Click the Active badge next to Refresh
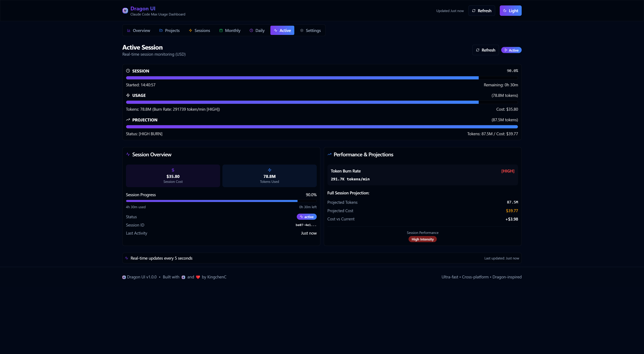Screen dimensions: 644x354 click(511, 50)
